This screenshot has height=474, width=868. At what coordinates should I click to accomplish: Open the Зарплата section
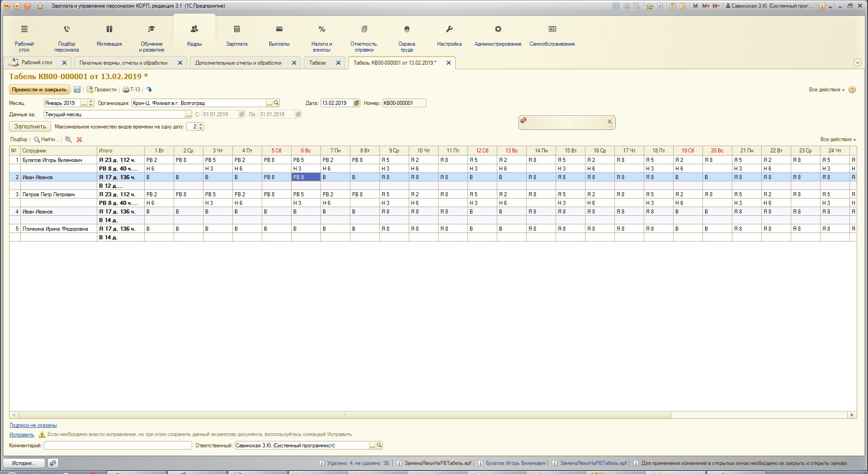(x=236, y=37)
